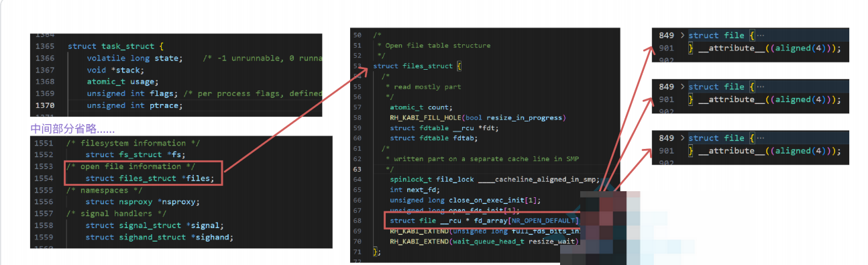Click the fd_array[NR_OPEN_DEFAULT] line
The width and height of the screenshot is (868, 265).
pyautogui.click(x=484, y=221)
